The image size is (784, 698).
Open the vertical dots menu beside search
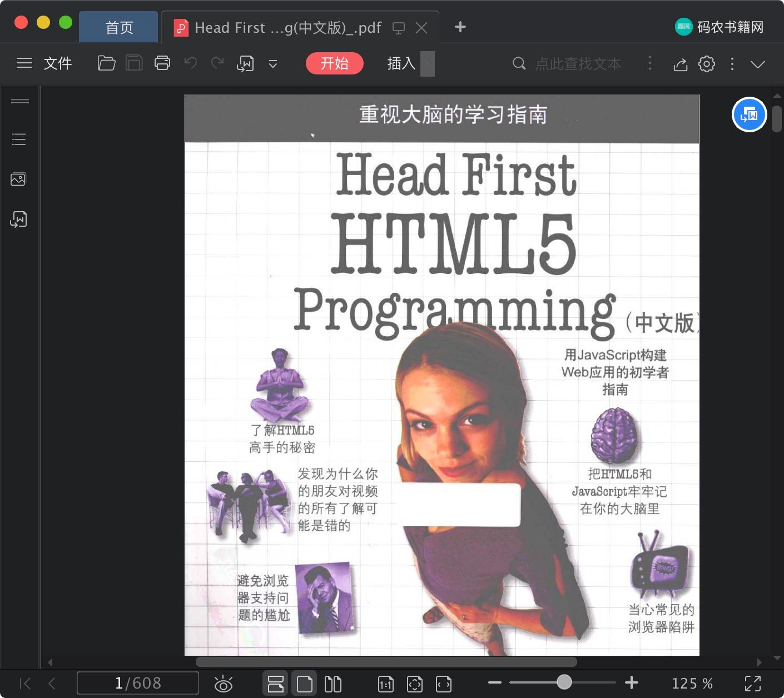coord(650,63)
